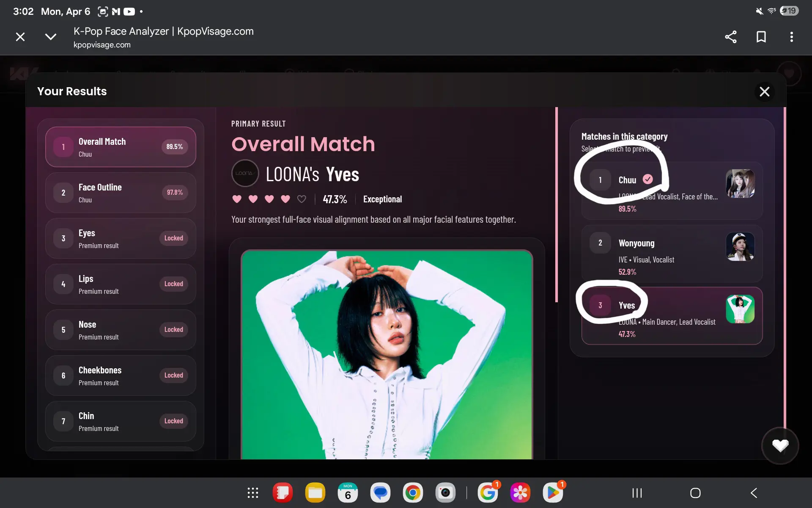Image resolution: width=812 pixels, height=508 pixels.
Task: Tap Locked badge on Cheekbones
Action: pos(173,375)
